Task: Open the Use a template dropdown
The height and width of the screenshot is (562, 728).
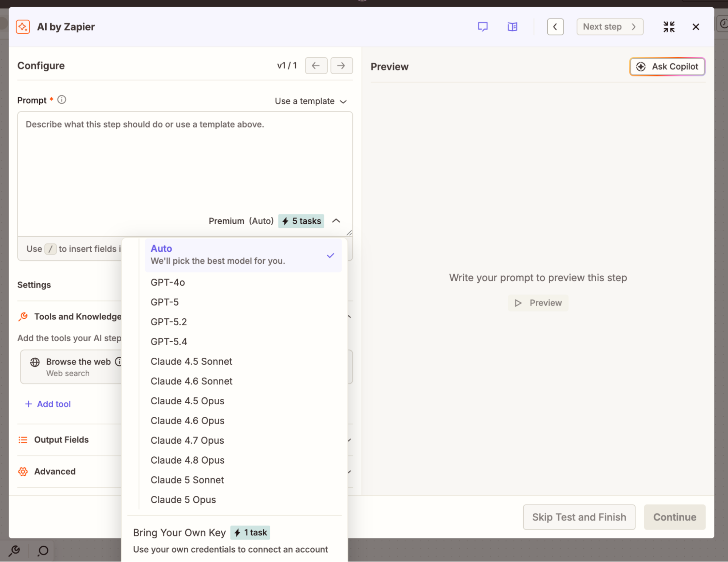Action: [x=311, y=101]
